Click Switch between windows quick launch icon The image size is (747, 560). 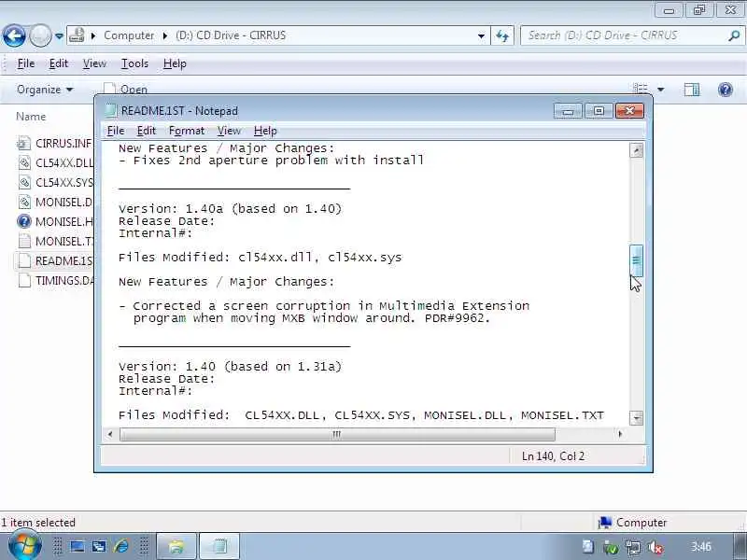[99, 546]
